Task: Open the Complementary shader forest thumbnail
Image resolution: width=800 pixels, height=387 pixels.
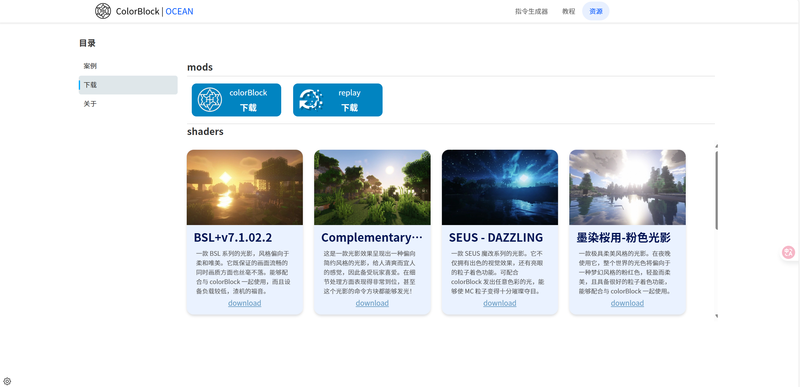Action: (x=372, y=187)
